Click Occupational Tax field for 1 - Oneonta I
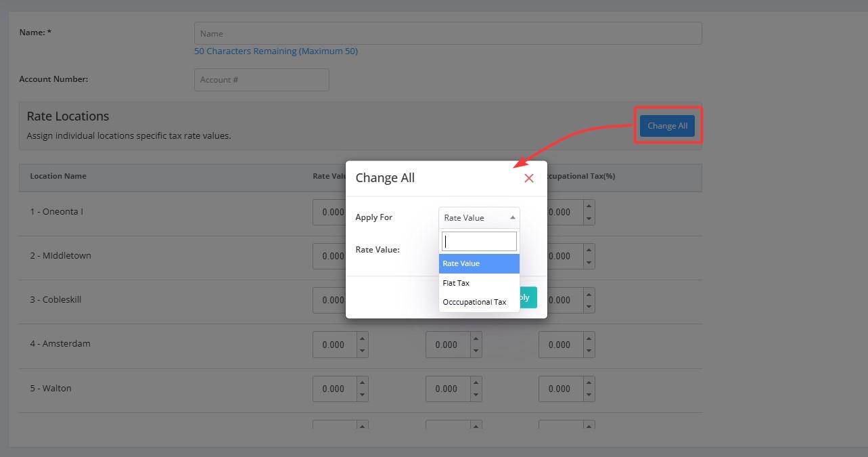This screenshot has width=868, height=457. pyautogui.click(x=565, y=212)
